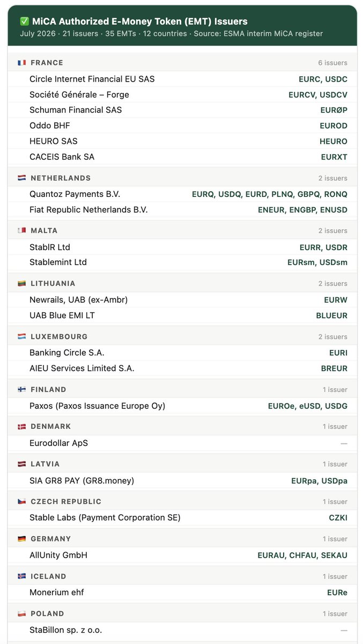Click the EURe token
The width and height of the screenshot is (363, 644).
(337, 593)
